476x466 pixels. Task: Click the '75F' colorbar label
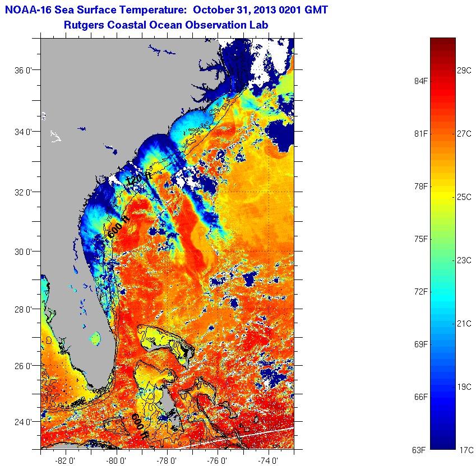tap(421, 239)
